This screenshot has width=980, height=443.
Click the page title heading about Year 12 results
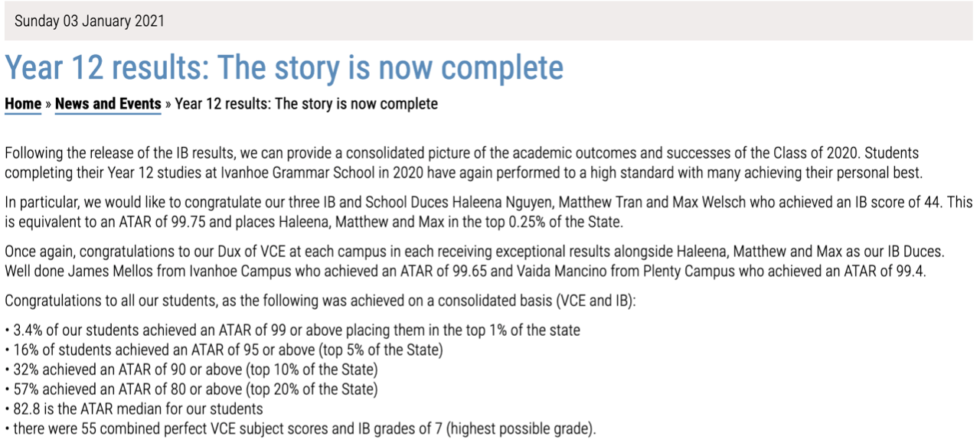pyautogui.click(x=284, y=68)
